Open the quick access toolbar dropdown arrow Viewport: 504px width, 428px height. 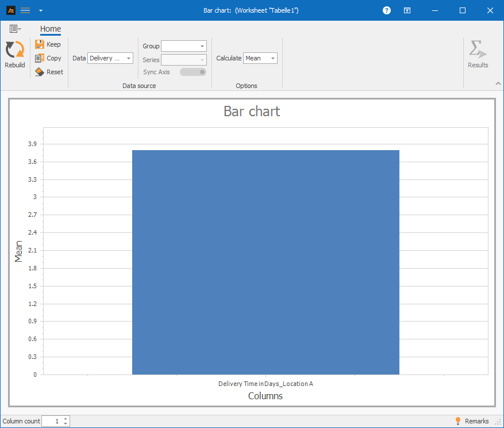40,10
